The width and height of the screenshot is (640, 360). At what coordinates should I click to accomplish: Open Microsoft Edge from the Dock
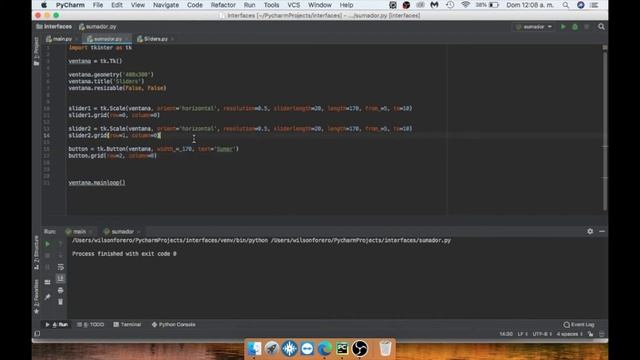(325, 348)
